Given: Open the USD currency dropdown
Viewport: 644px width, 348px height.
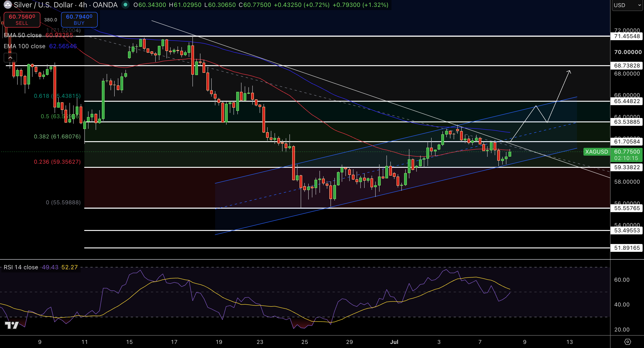Looking at the screenshot, I should coord(628,5).
